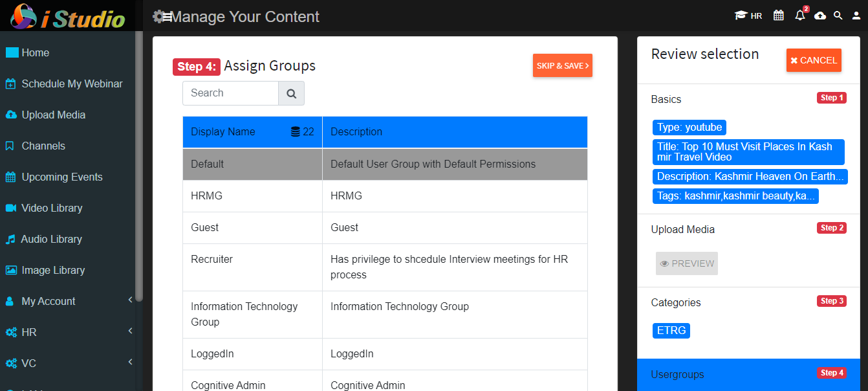
Task: Select the Information Technology Group row
Action: point(385,315)
